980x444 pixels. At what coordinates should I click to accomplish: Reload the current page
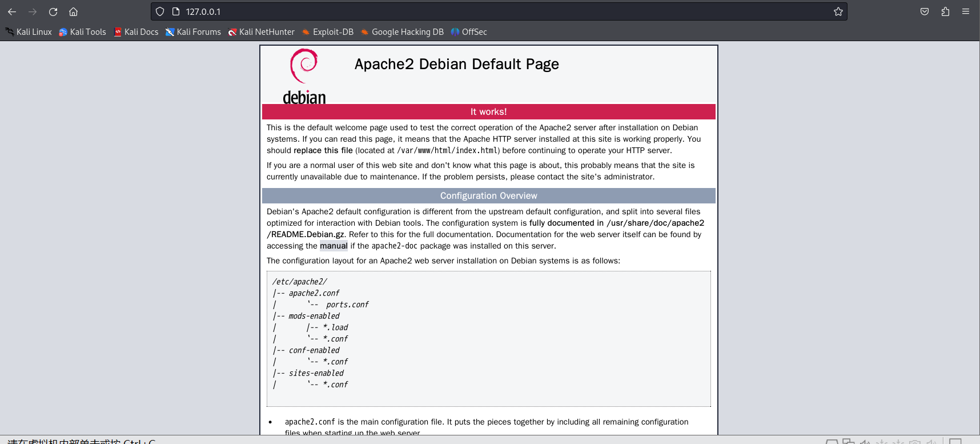point(53,11)
